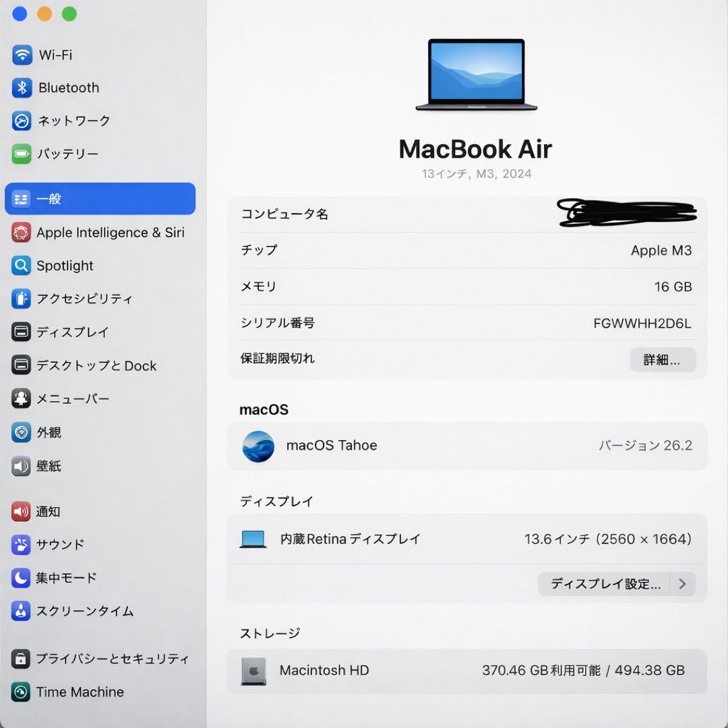Screen dimensions: 728x728
Task: Open ディスプレイ設定… button
Action: coord(605,584)
